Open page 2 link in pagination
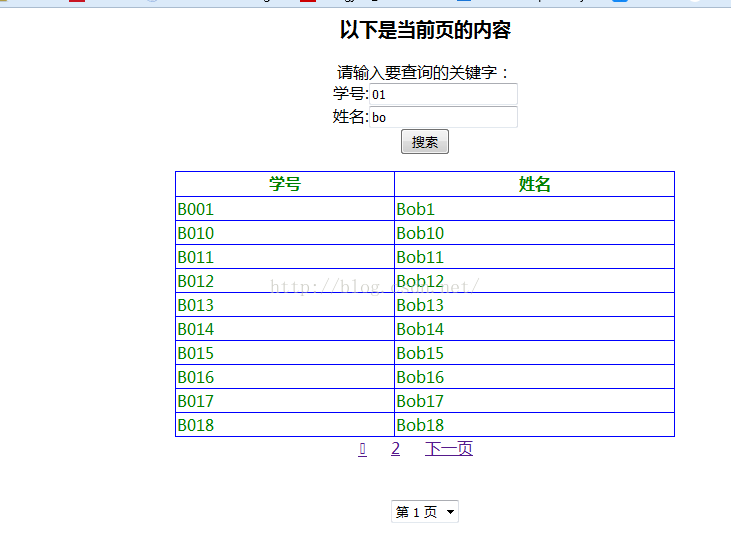Screen dimensions: 731x553 tap(395, 449)
